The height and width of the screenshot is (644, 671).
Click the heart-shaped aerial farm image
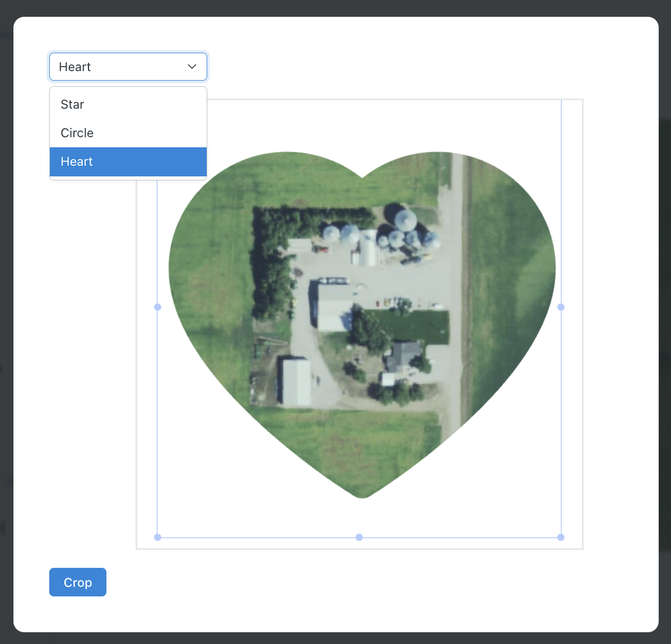tap(362, 325)
